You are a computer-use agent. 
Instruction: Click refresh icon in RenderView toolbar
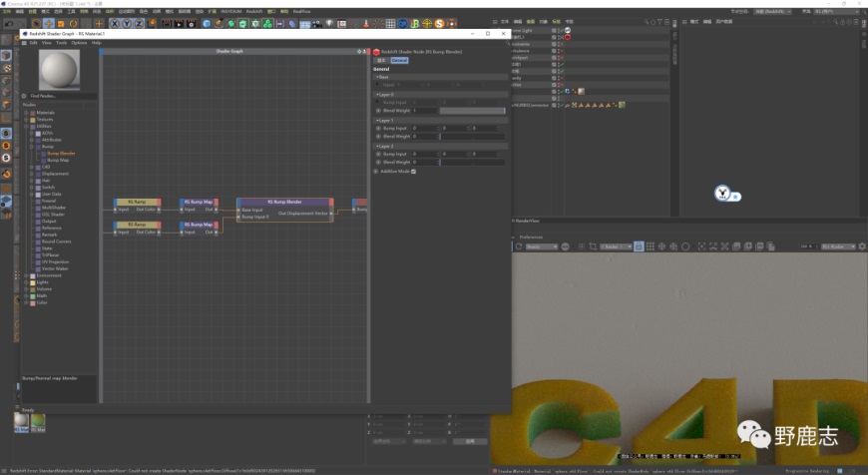[519, 246]
